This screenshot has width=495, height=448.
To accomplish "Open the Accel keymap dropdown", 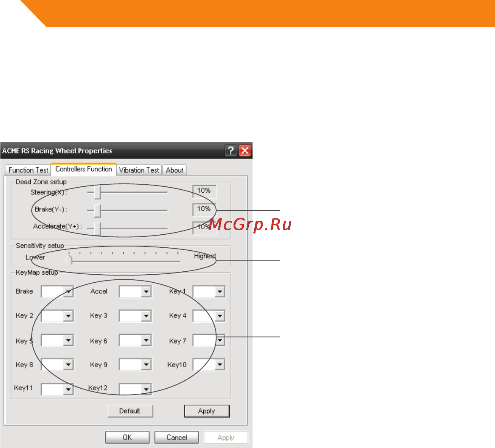I will pyautogui.click(x=146, y=292).
